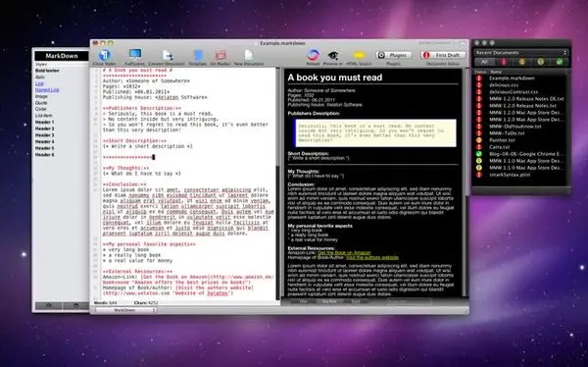588x367 pixels.
Task: Insert Header 1 from MarkDown panel
Action: click(45, 122)
